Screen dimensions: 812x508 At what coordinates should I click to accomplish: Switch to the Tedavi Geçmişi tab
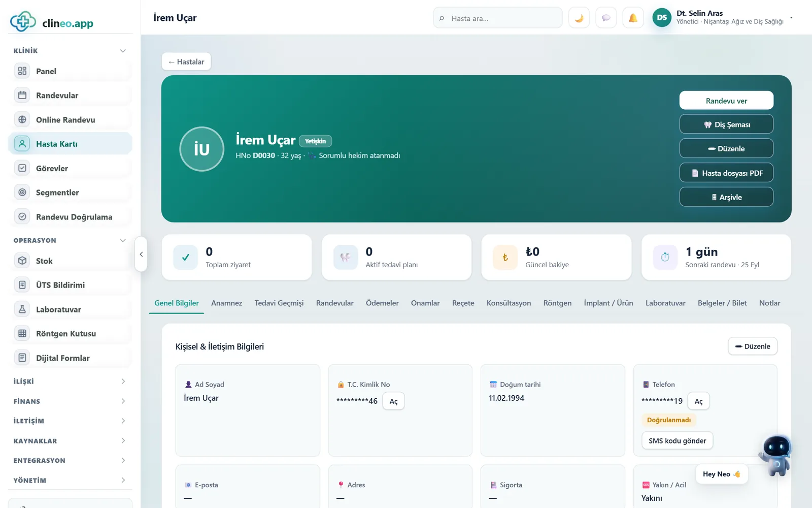click(x=279, y=303)
